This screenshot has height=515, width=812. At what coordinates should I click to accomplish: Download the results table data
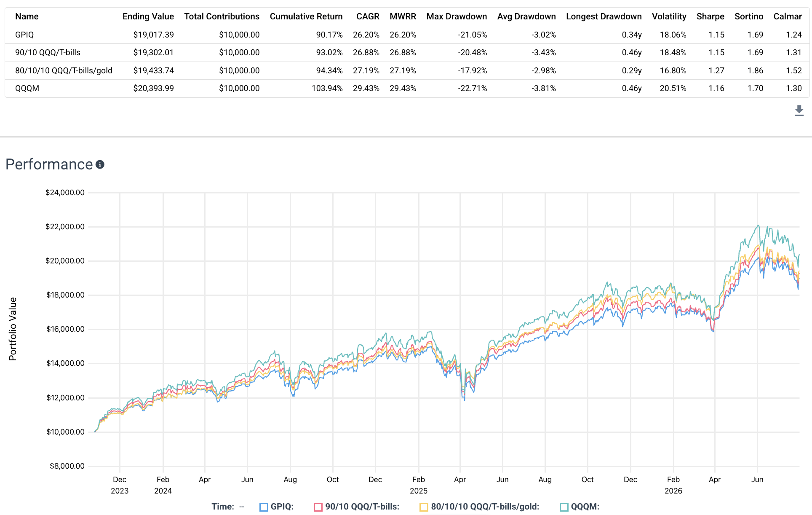799,111
